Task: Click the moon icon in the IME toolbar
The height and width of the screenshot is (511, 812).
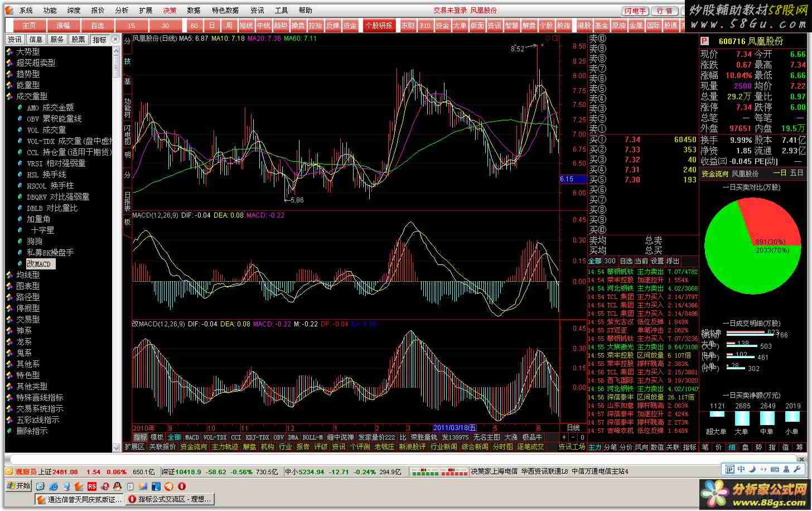Action: (x=753, y=469)
